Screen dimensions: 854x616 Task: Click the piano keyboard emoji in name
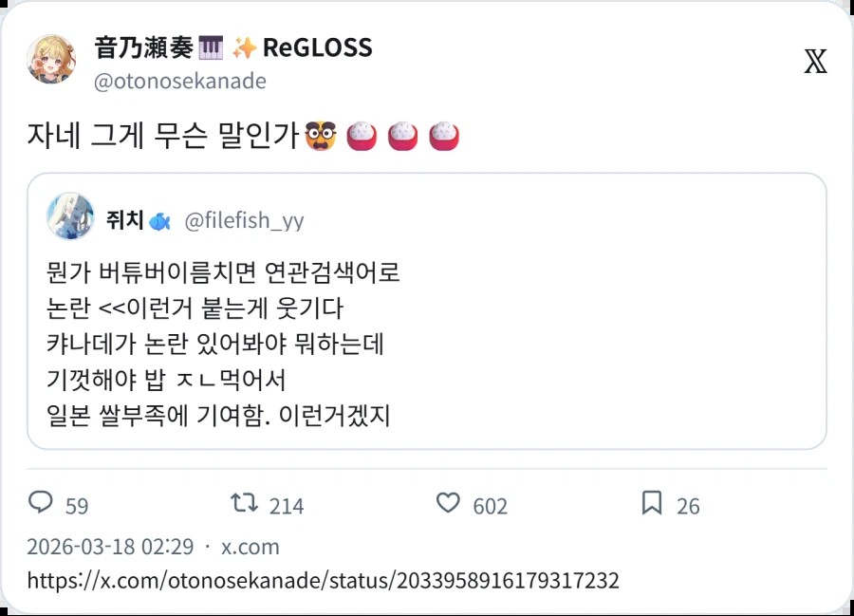click(x=211, y=47)
